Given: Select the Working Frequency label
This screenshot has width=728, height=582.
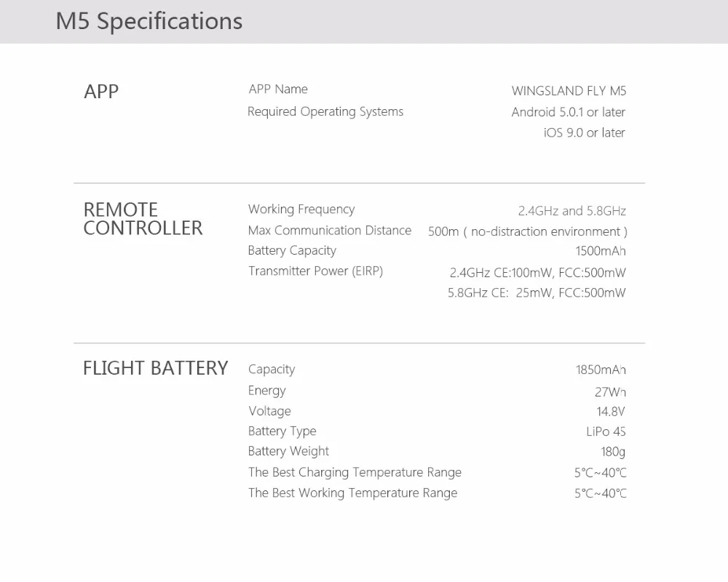Looking at the screenshot, I should pyautogui.click(x=301, y=210).
